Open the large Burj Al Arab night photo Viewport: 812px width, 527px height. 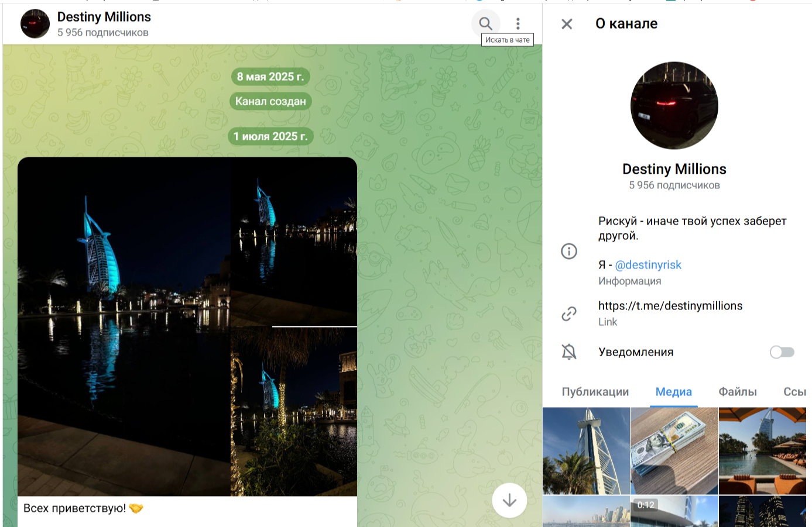pos(124,326)
